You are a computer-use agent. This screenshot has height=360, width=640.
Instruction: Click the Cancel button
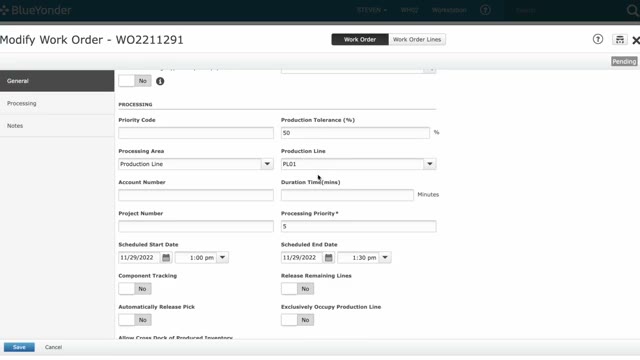point(53,347)
